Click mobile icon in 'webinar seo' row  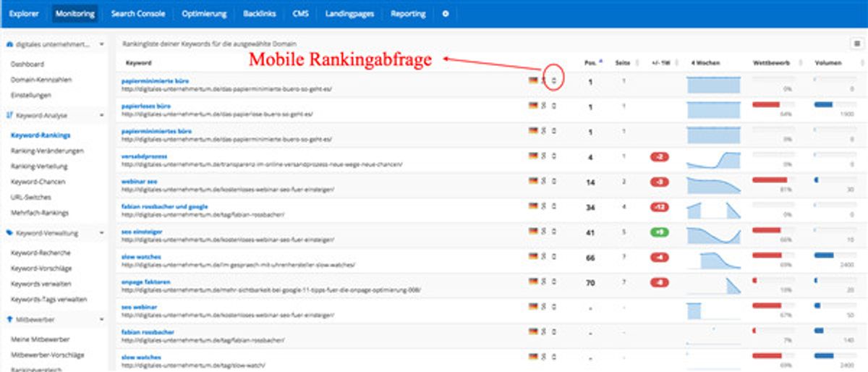click(x=553, y=181)
